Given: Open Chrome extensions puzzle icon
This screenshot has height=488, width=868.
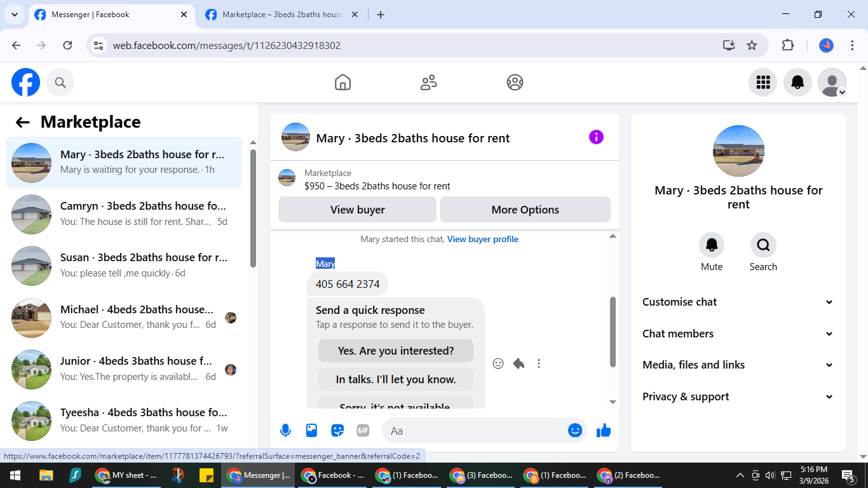Looking at the screenshot, I should 788,45.
